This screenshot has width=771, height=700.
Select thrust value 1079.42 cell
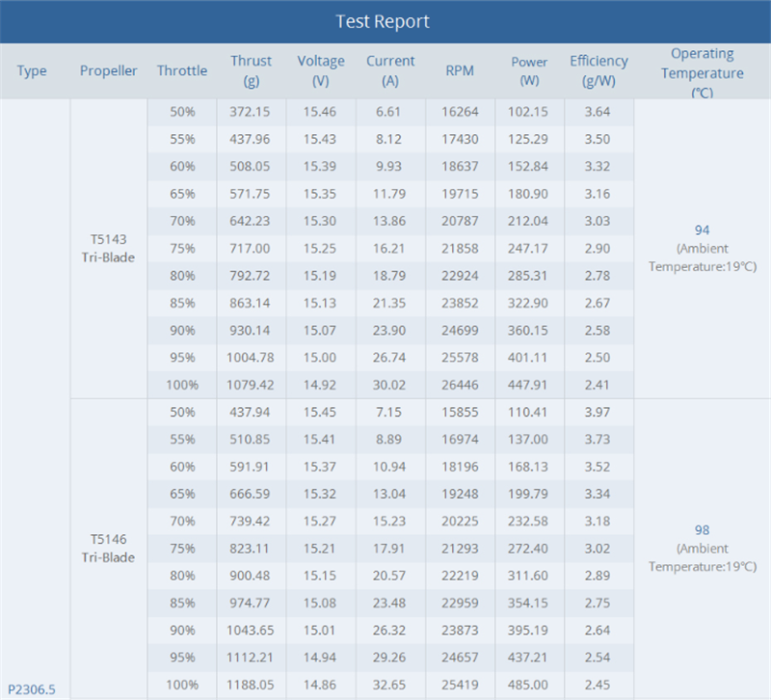pyautogui.click(x=252, y=385)
